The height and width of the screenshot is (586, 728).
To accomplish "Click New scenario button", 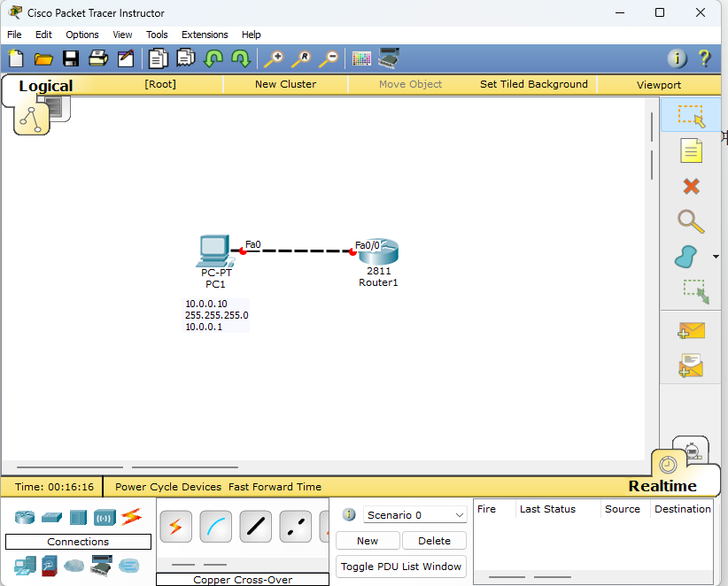I will [368, 541].
